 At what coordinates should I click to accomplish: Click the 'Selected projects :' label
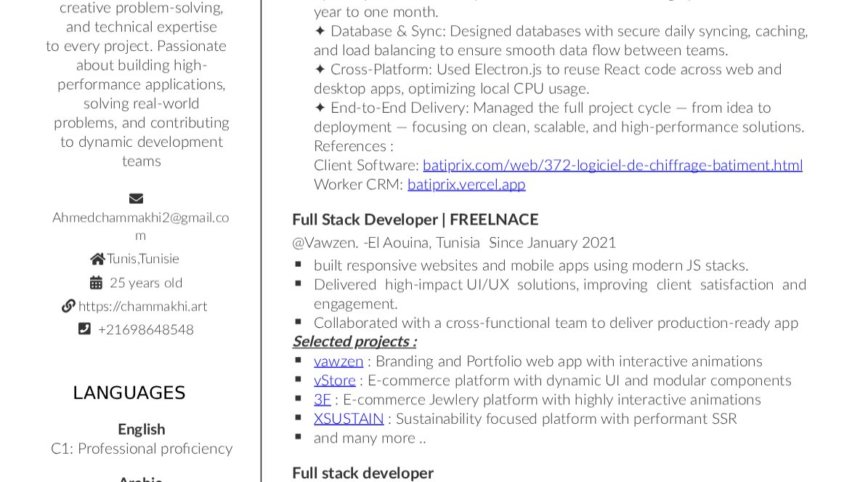[x=354, y=342]
